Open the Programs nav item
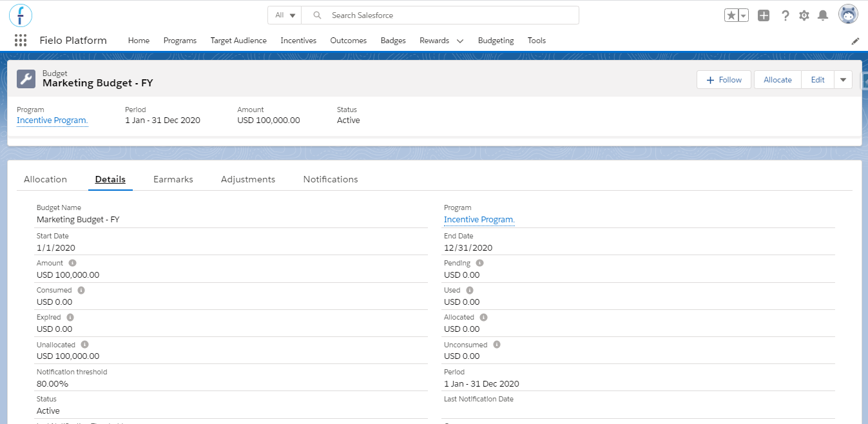The image size is (868, 424). coord(180,41)
